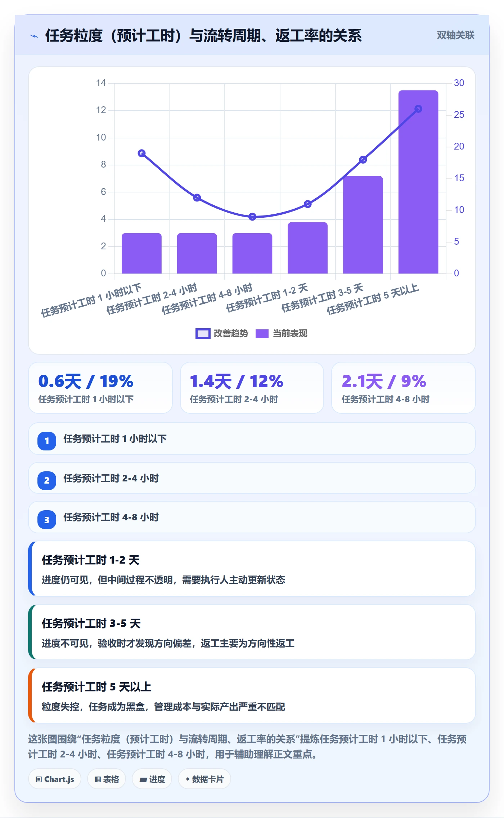The image size is (504, 818).
Task: Select the list row 任务预计工时 2-4 小时
Action: coord(252,478)
